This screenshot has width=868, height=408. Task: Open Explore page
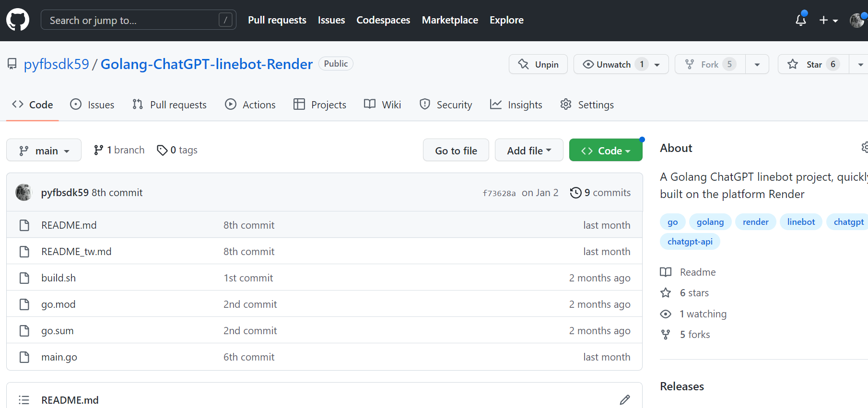coord(506,20)
